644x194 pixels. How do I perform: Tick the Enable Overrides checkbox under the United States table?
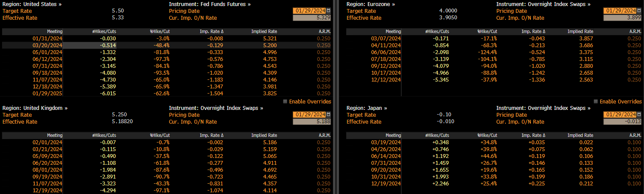[285, 102]
